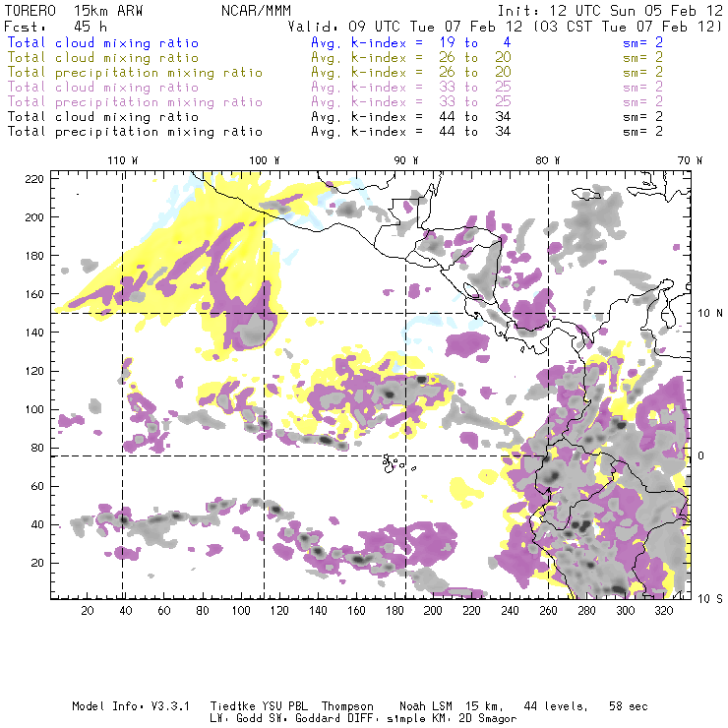Image resolution: width=728 pixels, height=728 pixels.
Task: Select the "260" tick label on the horizontal axis
Action: 548,611
